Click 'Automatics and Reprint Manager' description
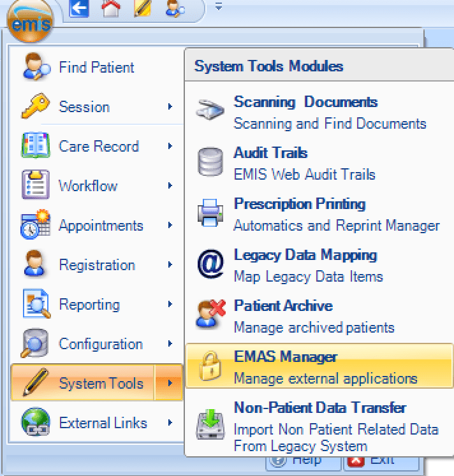This screenshot has height=476, width=454. coord(337,226)
